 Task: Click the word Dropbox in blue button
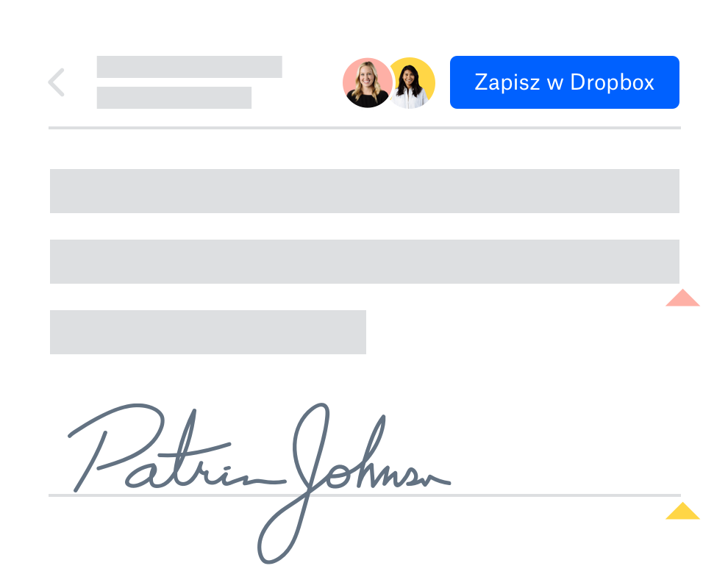pos(612,82)
